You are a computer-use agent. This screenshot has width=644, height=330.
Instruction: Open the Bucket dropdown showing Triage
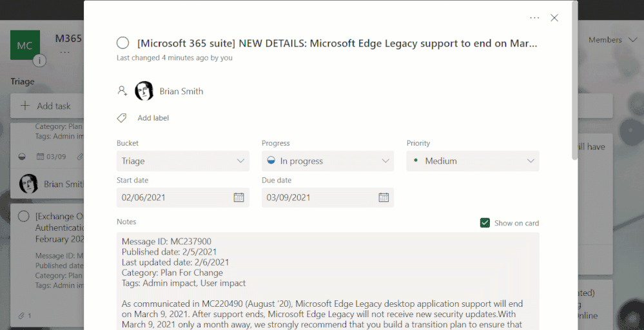click(x=183, y=161)
